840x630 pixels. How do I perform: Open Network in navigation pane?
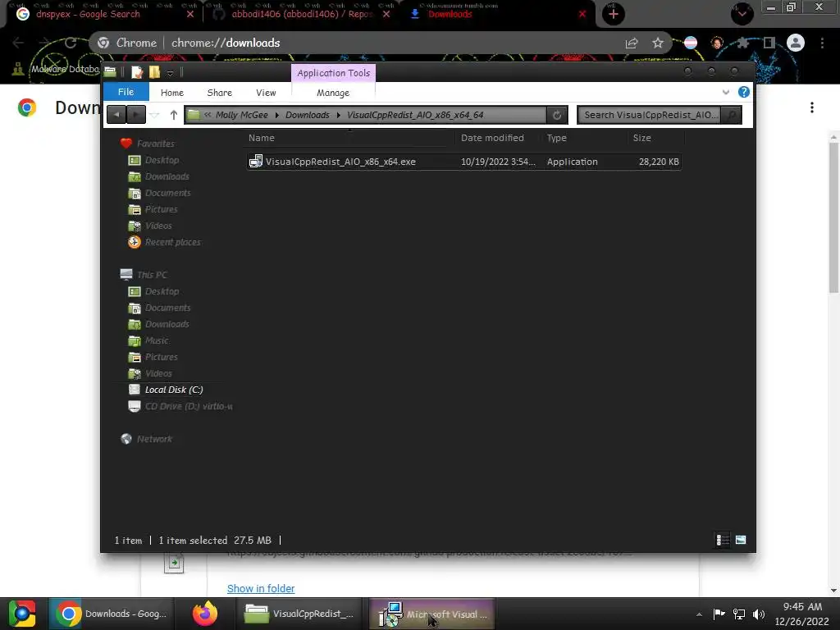(154, 439)
